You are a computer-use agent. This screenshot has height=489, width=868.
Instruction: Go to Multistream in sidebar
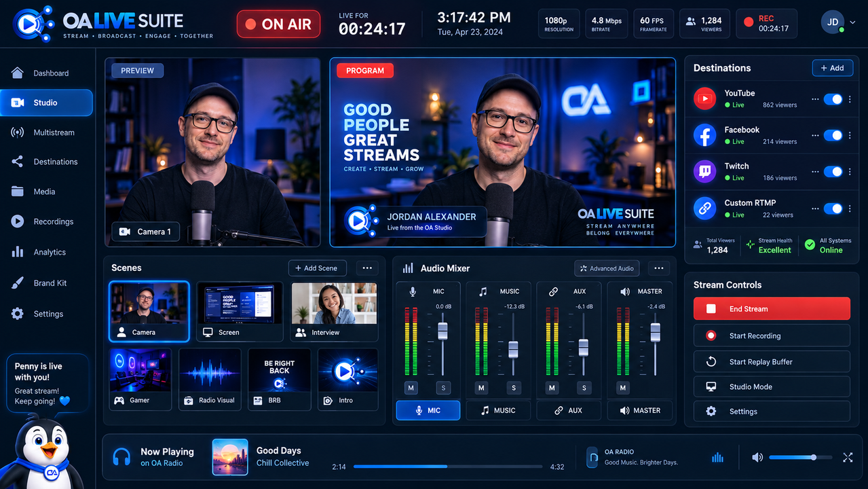(46, 132)
